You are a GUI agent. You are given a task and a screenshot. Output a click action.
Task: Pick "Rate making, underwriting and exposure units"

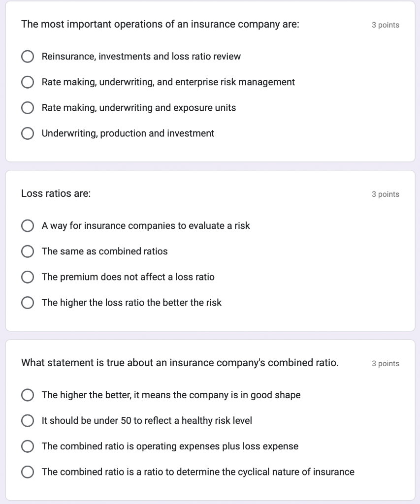coord(28,108)
